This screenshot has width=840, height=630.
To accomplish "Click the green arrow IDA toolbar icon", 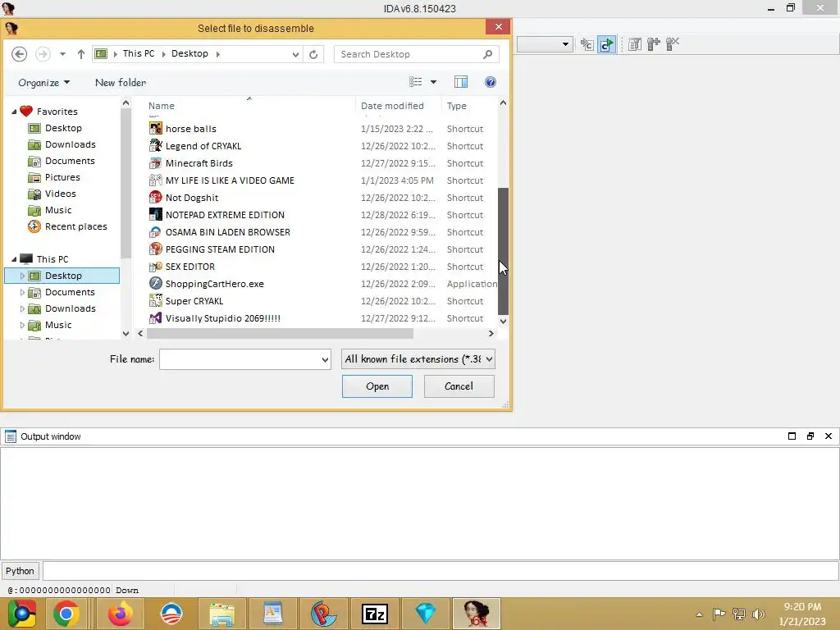I will click(606, 44).
